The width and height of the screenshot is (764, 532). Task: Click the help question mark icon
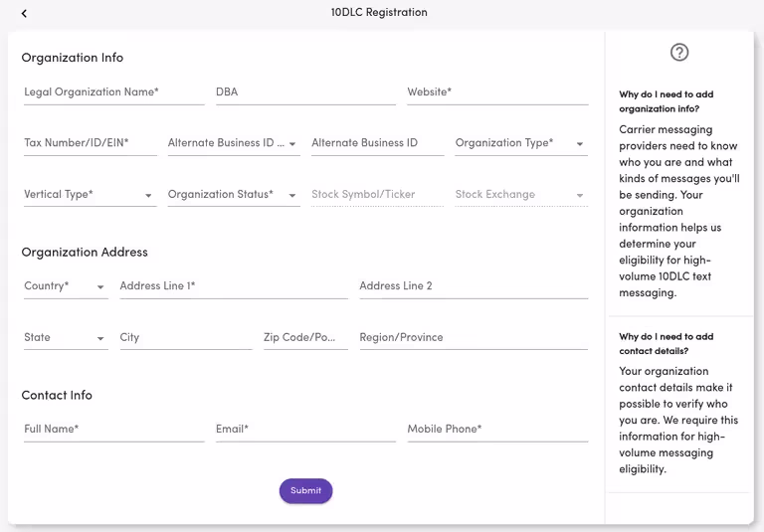[x=679, y=52]
